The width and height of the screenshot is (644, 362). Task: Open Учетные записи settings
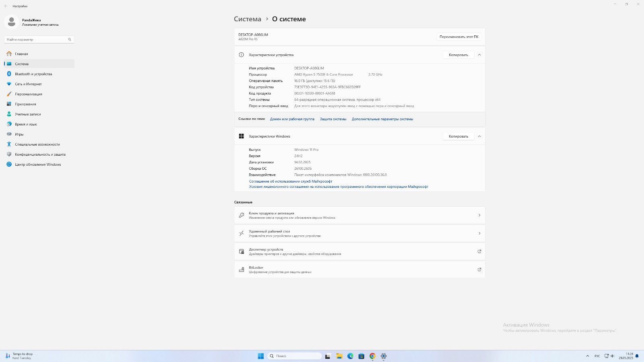click(x=39, y=114)
